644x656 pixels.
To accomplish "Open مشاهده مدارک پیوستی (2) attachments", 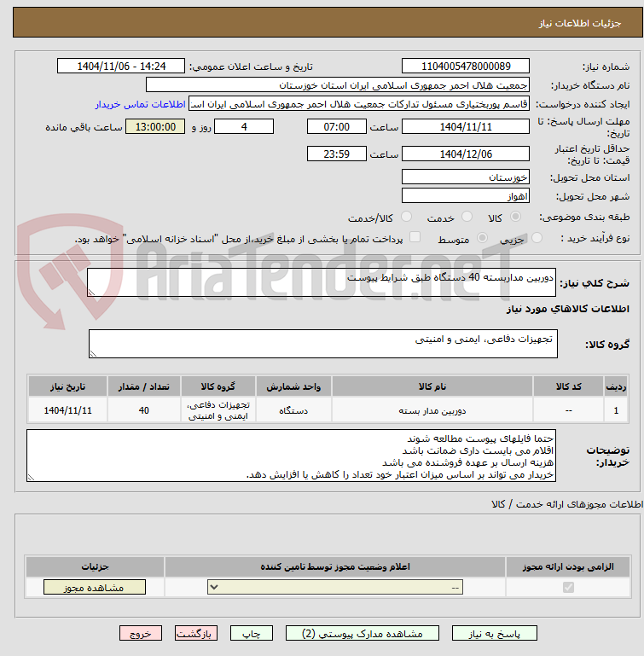I will (362, 634).
